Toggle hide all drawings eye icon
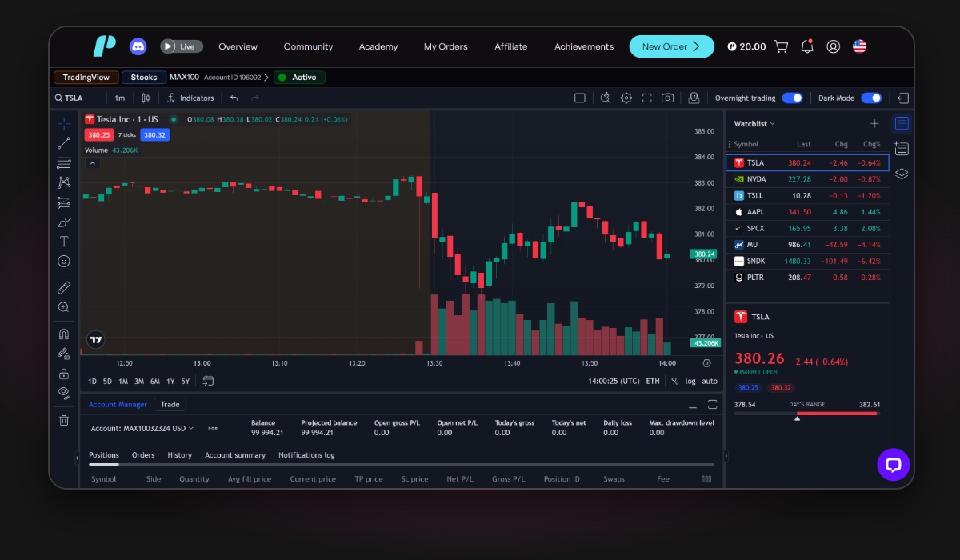The width and height of the screenshot is (960, 560). tap(64, 393)
